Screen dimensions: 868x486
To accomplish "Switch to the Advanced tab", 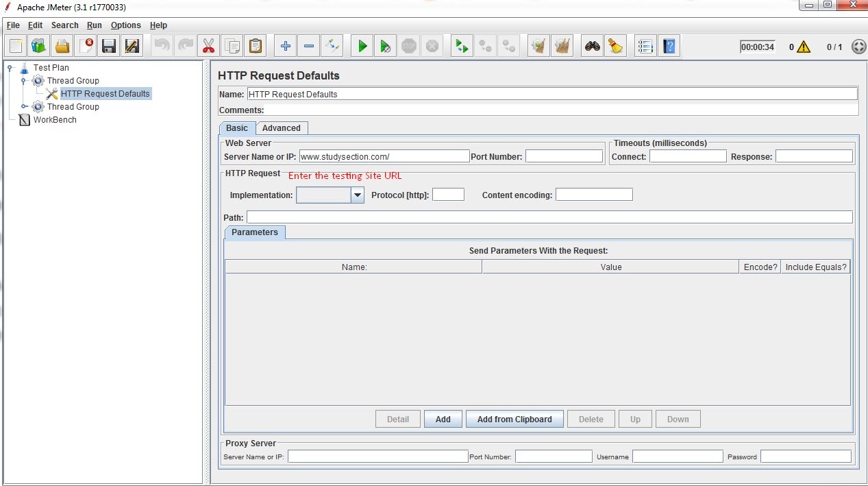I will pos(282,128).
